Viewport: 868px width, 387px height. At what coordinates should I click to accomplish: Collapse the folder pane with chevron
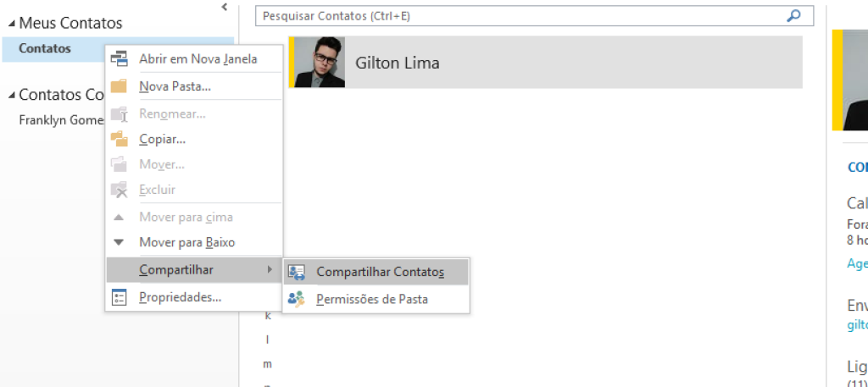[x=224, y=7]
